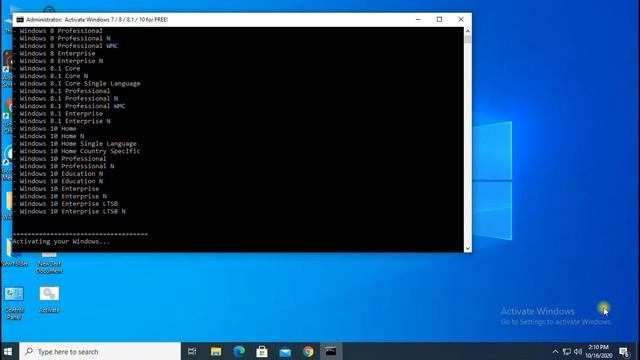Select the Activate desktop shortcut icon
The height and width of the screenshot is (360, 640).
point(49,300)
